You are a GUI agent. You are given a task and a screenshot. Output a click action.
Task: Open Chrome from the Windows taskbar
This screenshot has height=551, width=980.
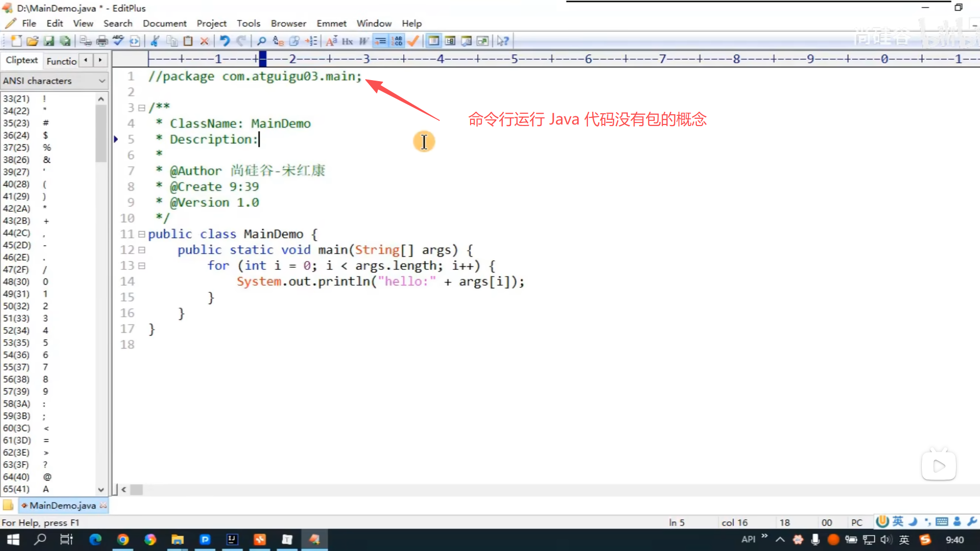tap(123, 540)
